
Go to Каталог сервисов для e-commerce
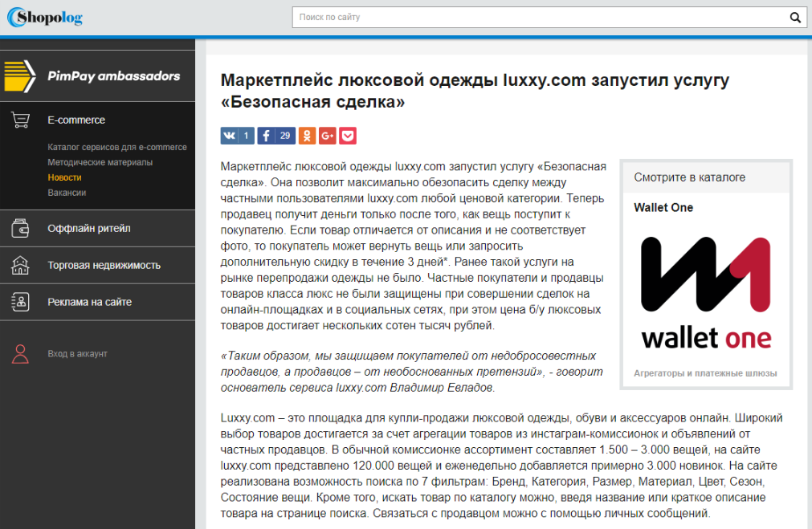tap(116, 147)
